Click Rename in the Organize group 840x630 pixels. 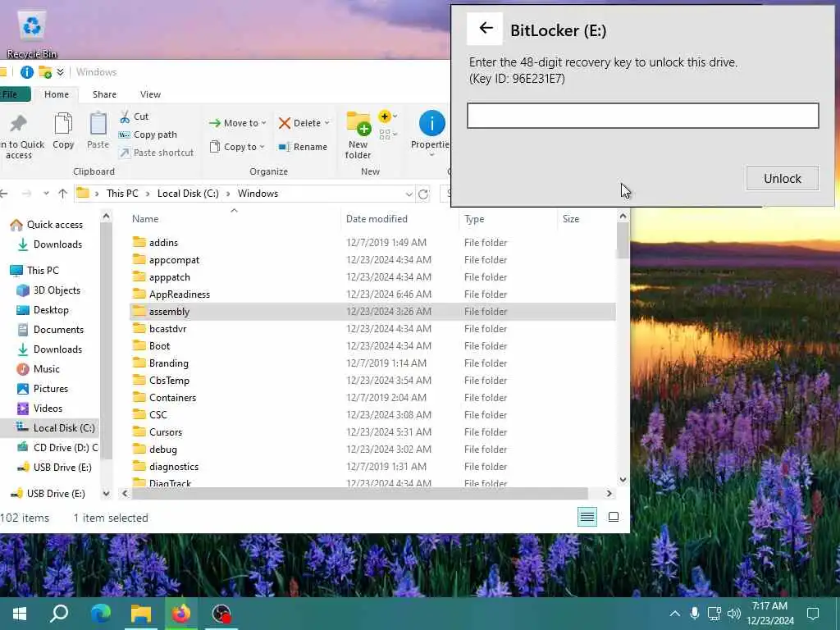coord(303,147)
